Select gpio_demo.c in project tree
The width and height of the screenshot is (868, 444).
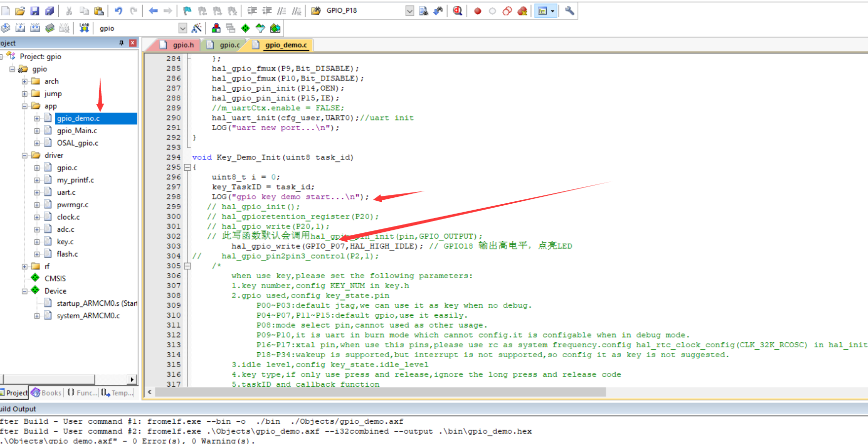click(78, 118)
